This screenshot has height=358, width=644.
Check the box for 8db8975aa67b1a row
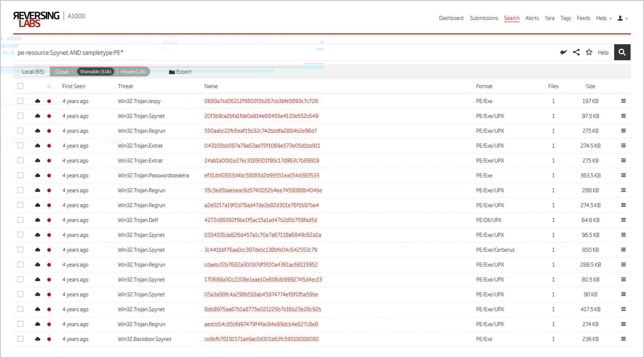20,309
